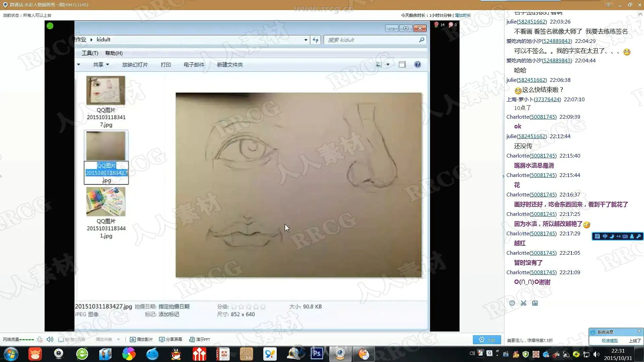Click the send image icon
The height and width of the screenshot is (362, 644).
(535, 303)
